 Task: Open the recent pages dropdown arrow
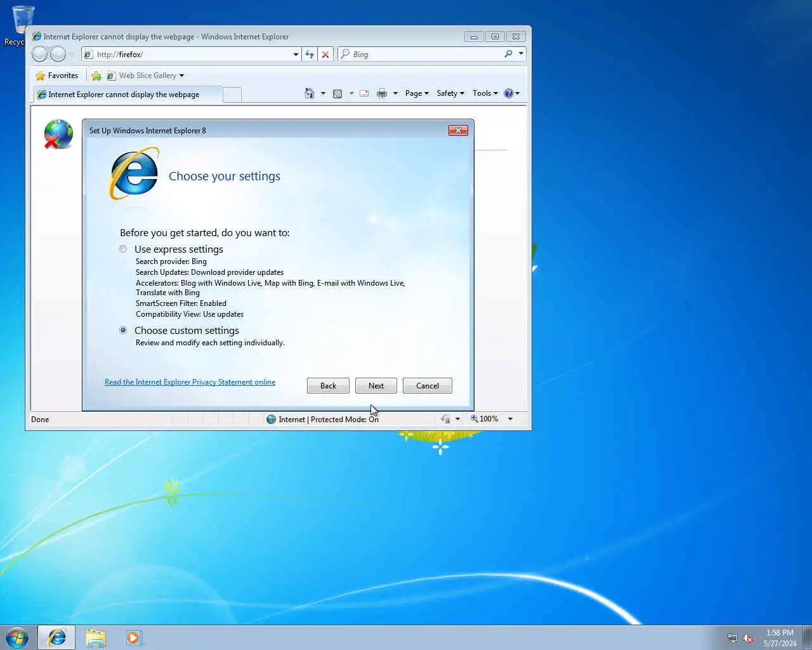click(72, 55)
